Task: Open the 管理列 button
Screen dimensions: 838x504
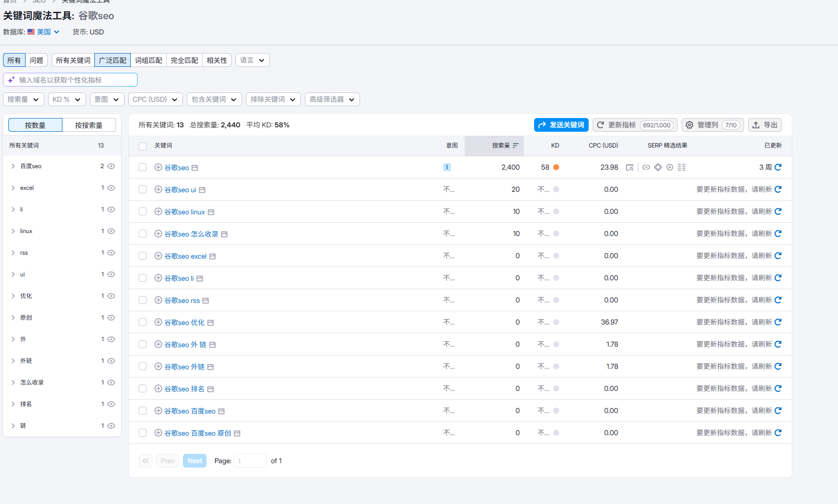Action: (713, 125)
